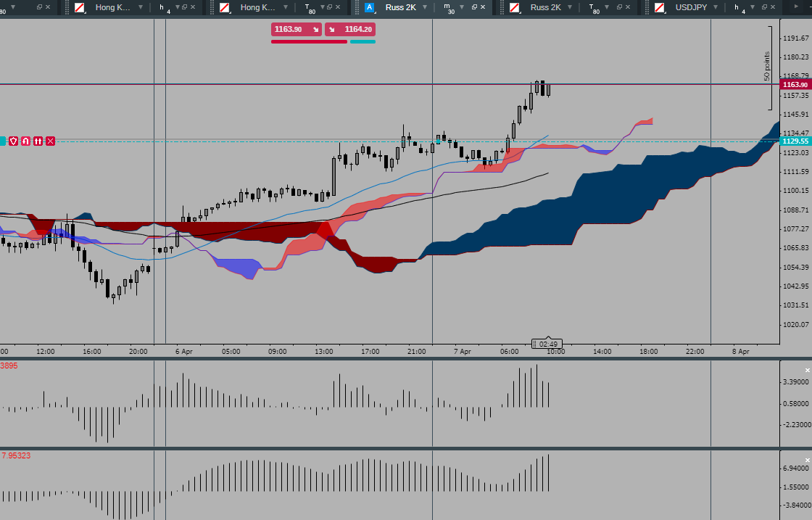This screenshot has width=812, height=520.
Task: Detach the first Hong K chart window
Action: [x=184, y=7]
